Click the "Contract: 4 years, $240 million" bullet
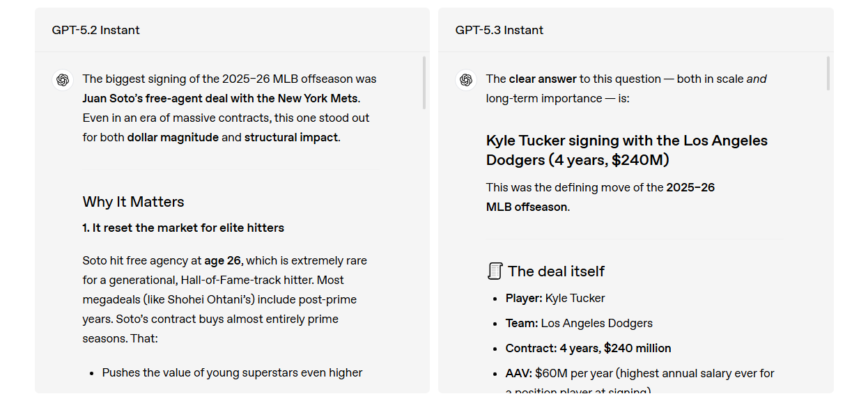868x403 pixels. (x=588, y=348)
